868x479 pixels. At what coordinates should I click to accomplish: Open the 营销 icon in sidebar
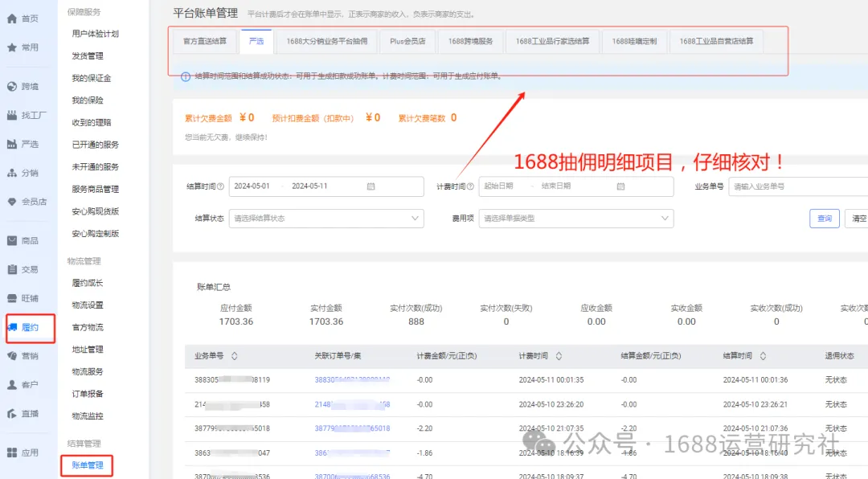(x=12, y=356)
